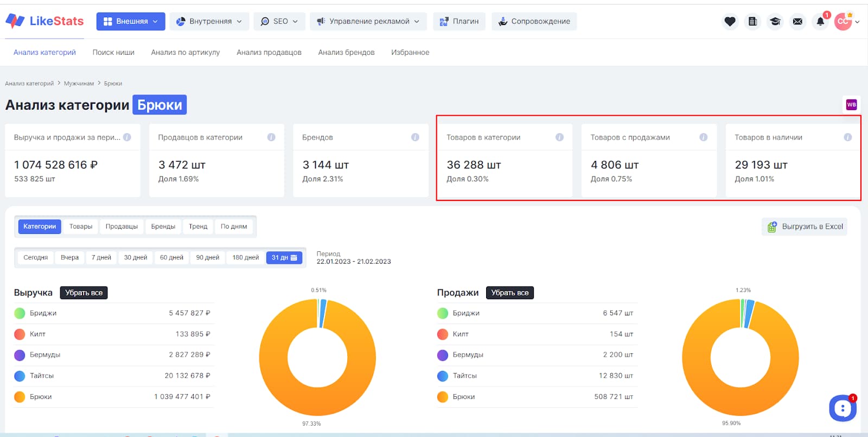
Task: Select the 7 дней period
Action: pos(101,257)
